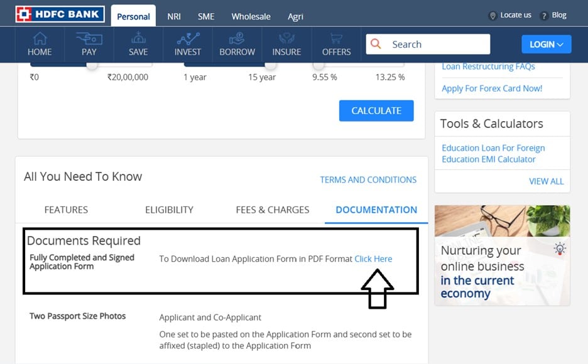Open the TERMS AND CONDITIONS link
The image size is (588, 364).
(368, 179)
